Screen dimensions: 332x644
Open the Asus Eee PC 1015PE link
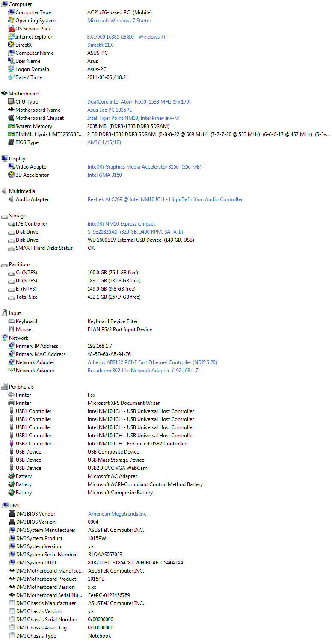tap(110, 110)
